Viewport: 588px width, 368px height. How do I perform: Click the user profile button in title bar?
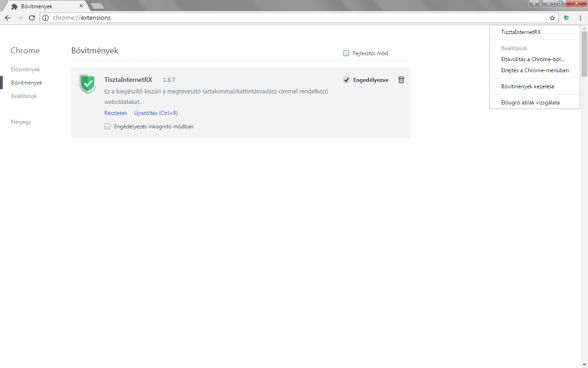[x=534, y=3]
